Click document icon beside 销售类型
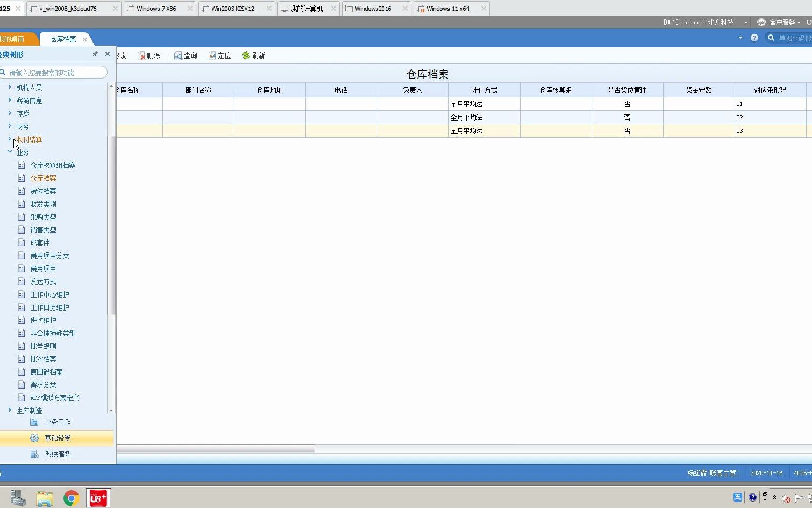812x508 pixels. point(22,230)
